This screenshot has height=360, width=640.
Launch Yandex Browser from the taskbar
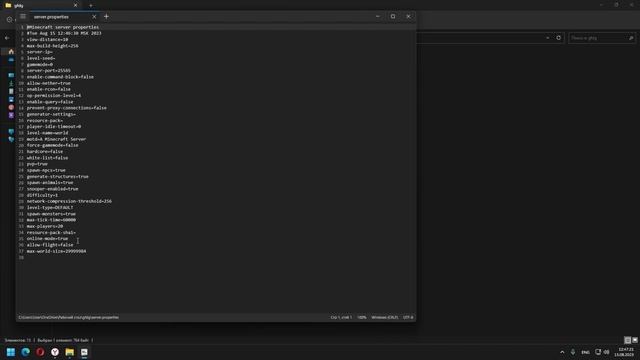[55, 352]
